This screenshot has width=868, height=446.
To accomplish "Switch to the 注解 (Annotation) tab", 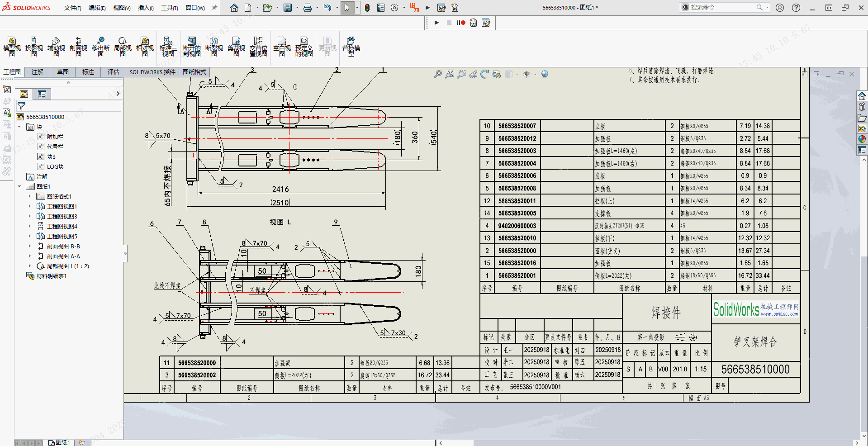I will click(38, 72).
